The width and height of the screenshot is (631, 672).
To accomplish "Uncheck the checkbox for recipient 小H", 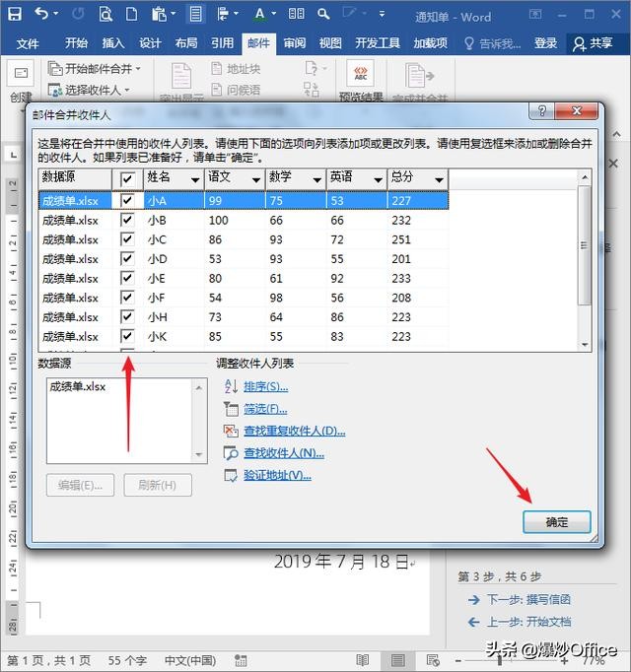I will click(127, 316).
